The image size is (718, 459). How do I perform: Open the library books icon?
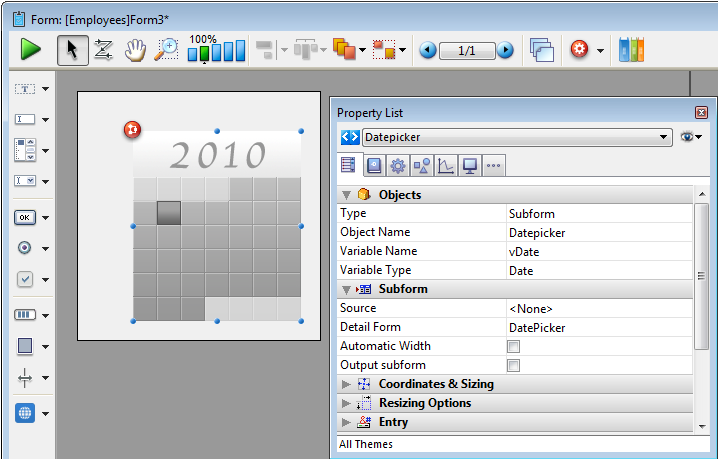click(632, 49)
